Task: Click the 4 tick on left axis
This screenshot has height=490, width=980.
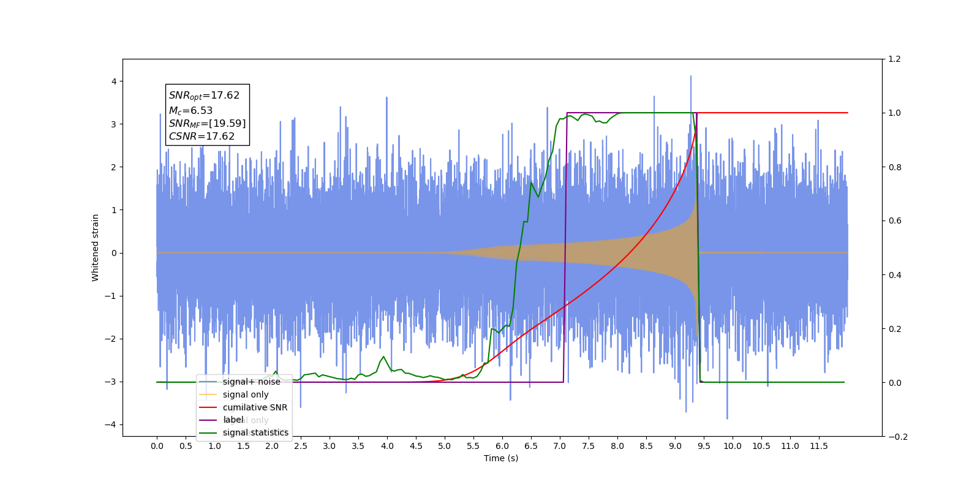Action: point(114,81)
